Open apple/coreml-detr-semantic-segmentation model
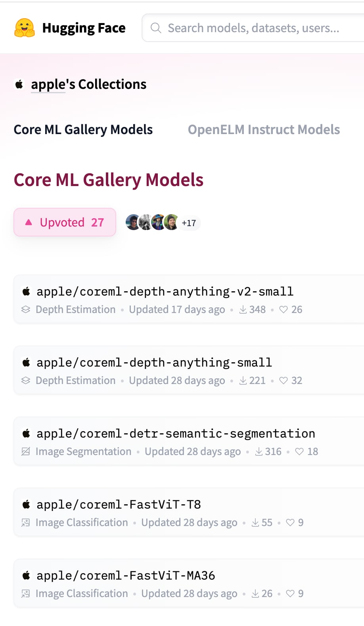This screenshot has width=364, height=626. (x=176, y=434)
